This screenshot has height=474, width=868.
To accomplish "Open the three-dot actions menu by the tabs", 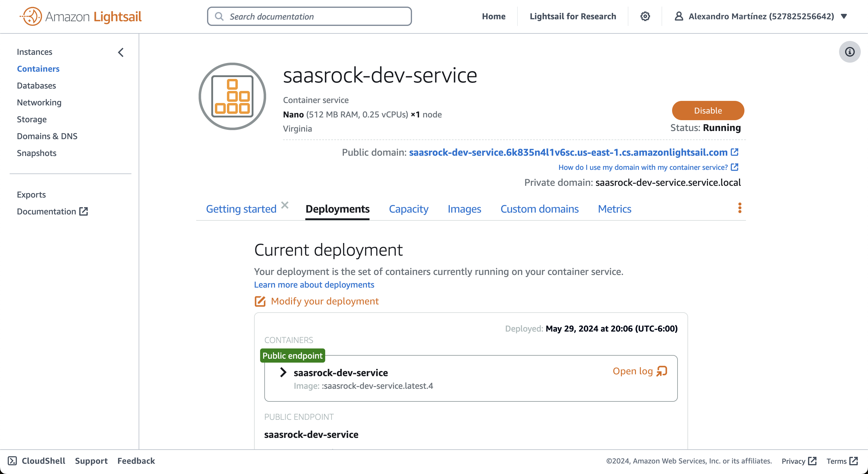I will 740,208.
